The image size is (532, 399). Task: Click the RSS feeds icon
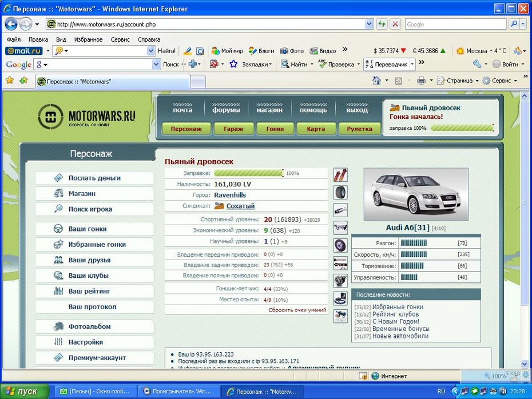(x=398, y=81)
